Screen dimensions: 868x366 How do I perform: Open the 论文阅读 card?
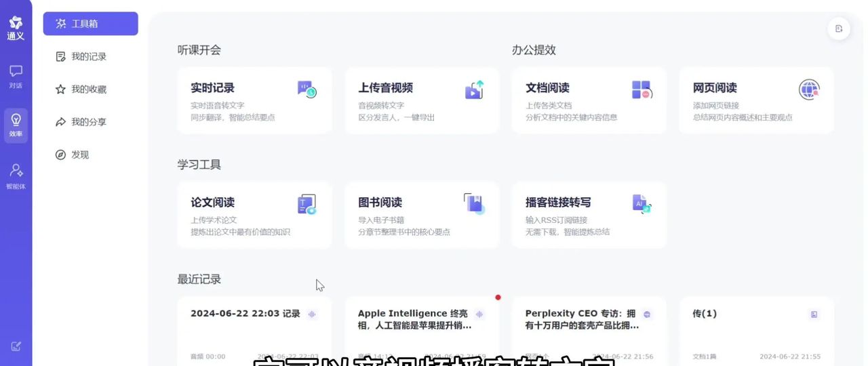255,215
